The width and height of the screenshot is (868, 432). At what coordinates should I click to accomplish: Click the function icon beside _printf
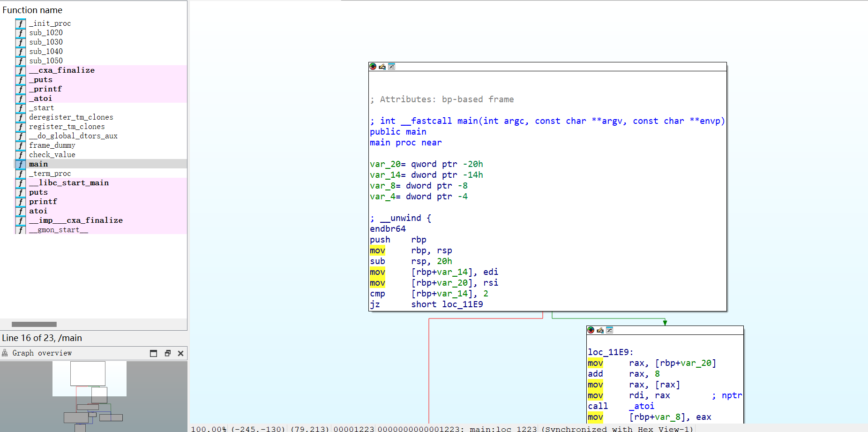tap(21, 89)
